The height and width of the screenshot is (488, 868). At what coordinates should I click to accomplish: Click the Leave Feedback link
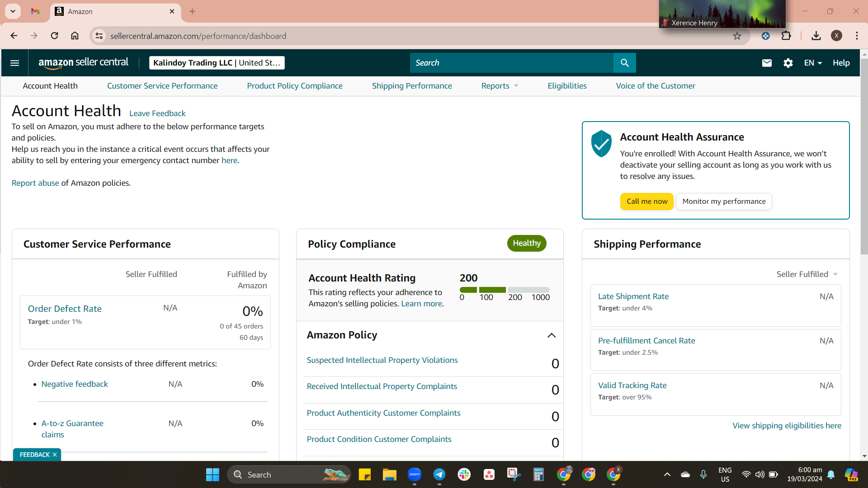pos(157,113)
